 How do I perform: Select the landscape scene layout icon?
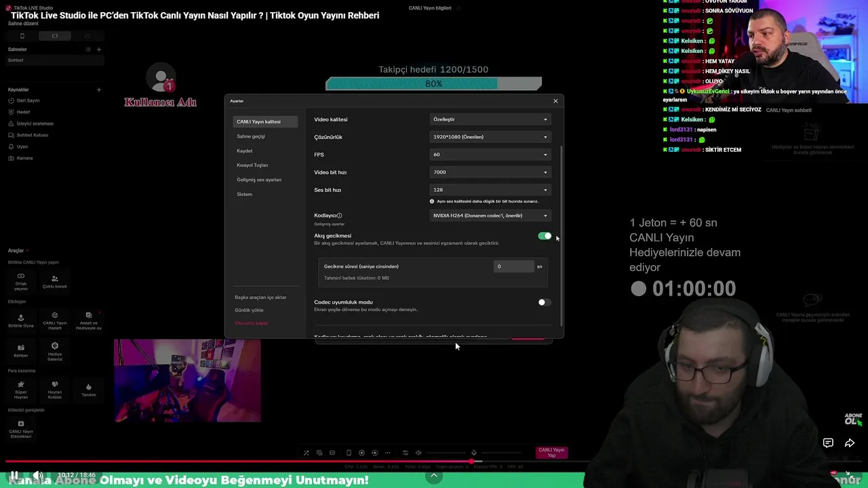coord(55,36)
